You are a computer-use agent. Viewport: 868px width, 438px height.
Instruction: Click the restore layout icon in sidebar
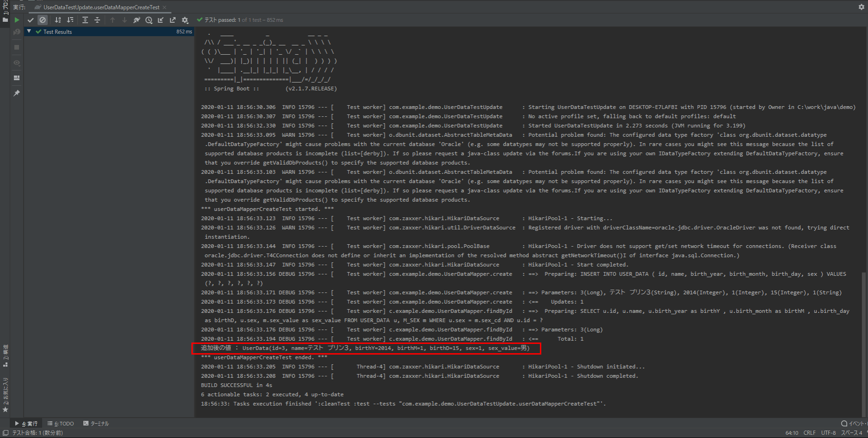[x=17, y=78]
